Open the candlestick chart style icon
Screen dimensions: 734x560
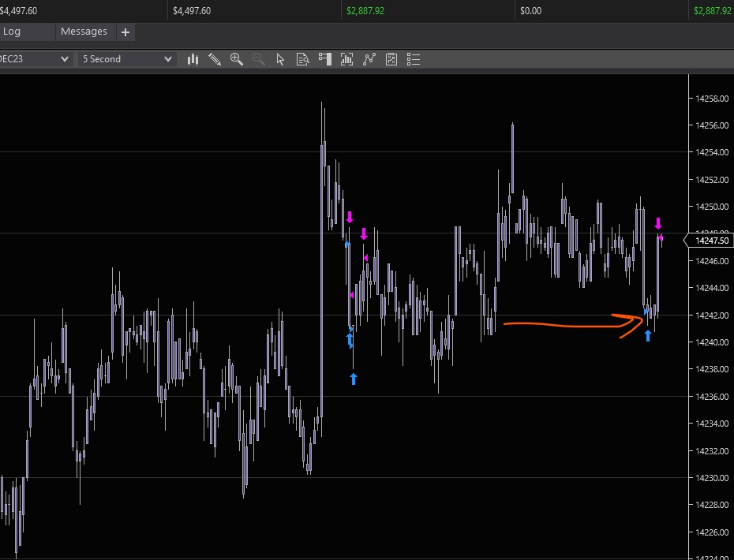coord(193,59)
